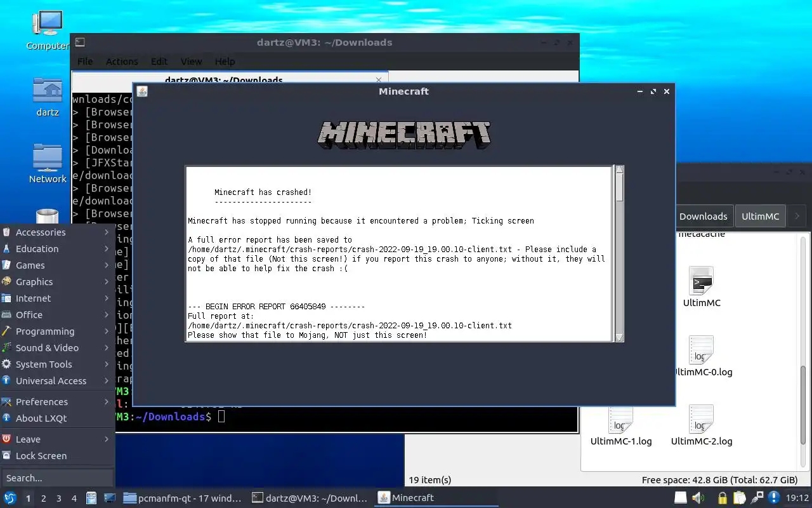This screenshot has height=508, width=812.
Task: Select the UltimMC-0.log file
Action: click(x=702, y=356)
